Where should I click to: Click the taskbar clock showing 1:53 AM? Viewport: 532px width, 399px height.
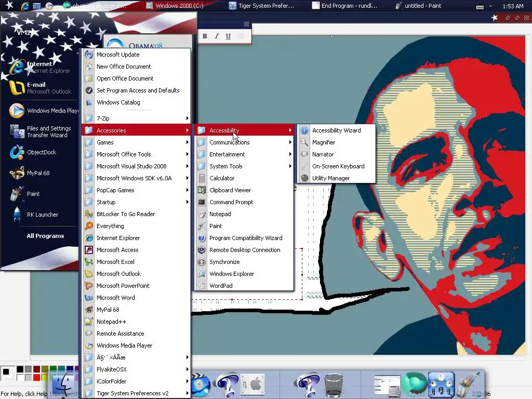click(513, 6)
